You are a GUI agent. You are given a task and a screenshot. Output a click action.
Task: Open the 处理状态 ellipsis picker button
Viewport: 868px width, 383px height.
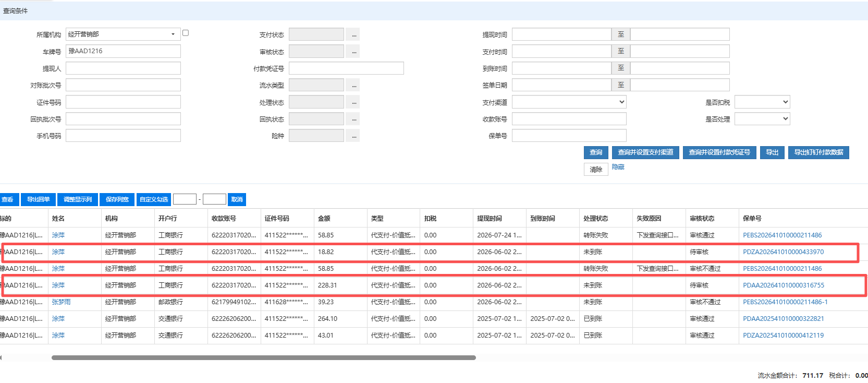[354, 102]
